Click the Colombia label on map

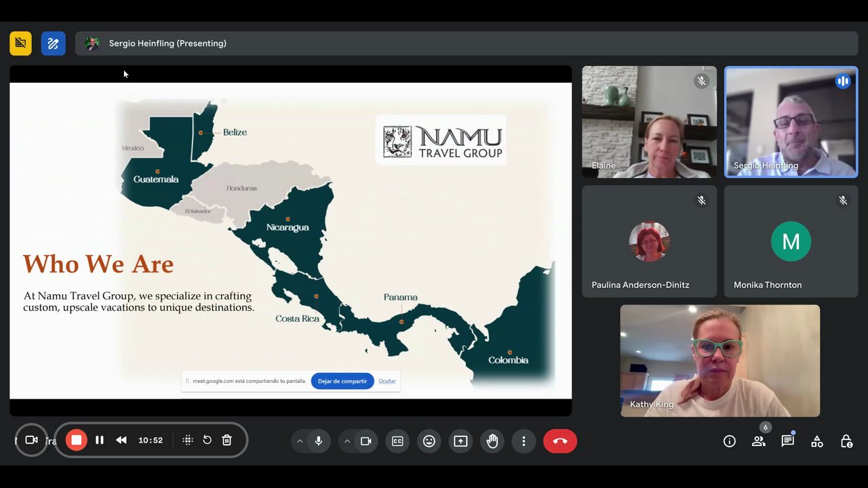[x=509, y=360]
